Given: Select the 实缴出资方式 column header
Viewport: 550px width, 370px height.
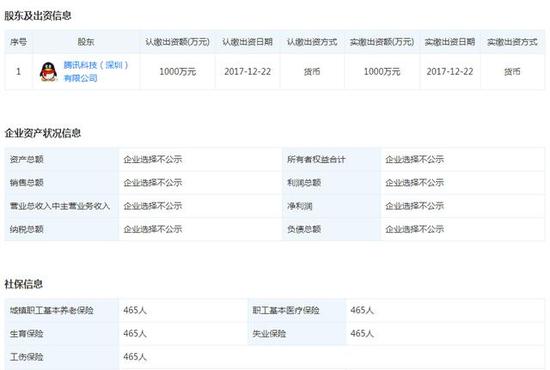Looking at the screenshot, I should point(512,42).
